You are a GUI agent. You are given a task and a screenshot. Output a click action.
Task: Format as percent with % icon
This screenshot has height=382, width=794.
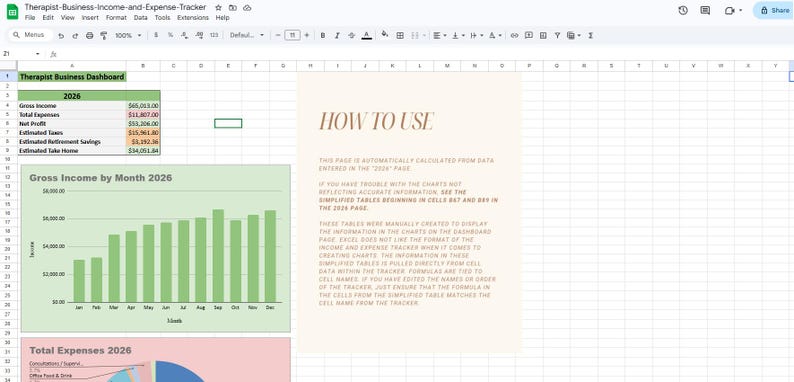click(170, 35)
